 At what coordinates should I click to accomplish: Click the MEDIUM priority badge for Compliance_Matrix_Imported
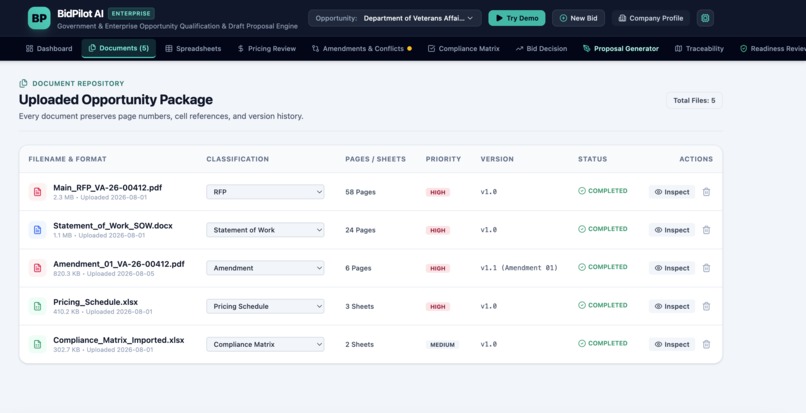(x=442, y=345)
